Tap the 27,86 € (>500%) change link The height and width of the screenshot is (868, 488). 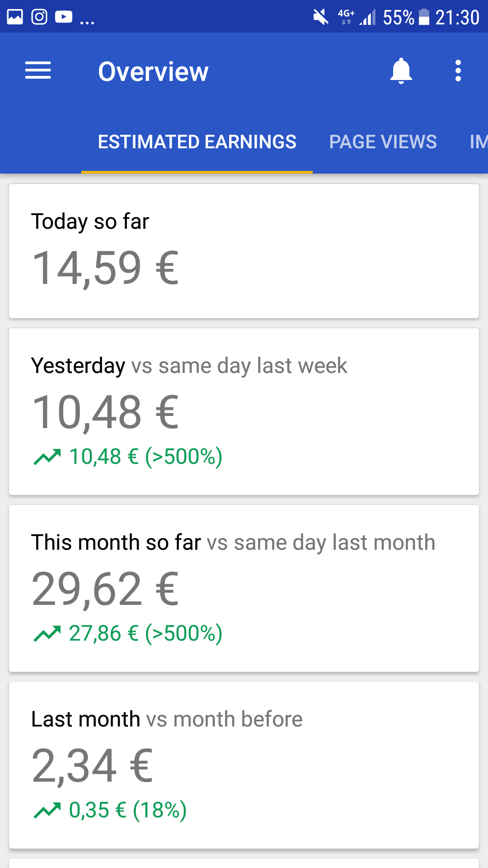point(145,634)
